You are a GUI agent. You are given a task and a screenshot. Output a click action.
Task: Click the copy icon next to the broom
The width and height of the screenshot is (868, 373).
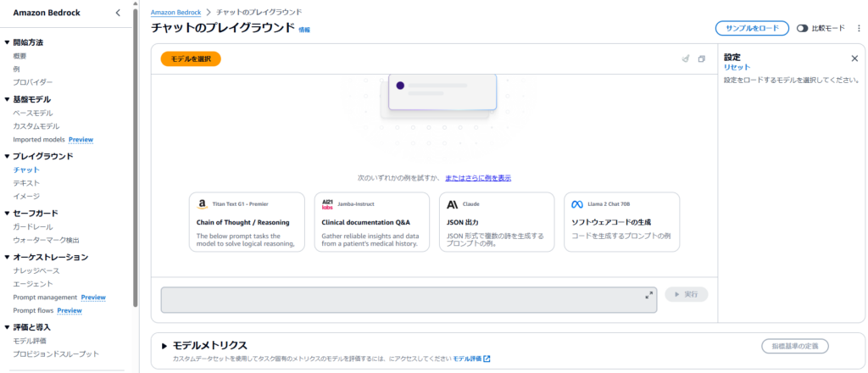pyautogui.click(x=701, y=59)
